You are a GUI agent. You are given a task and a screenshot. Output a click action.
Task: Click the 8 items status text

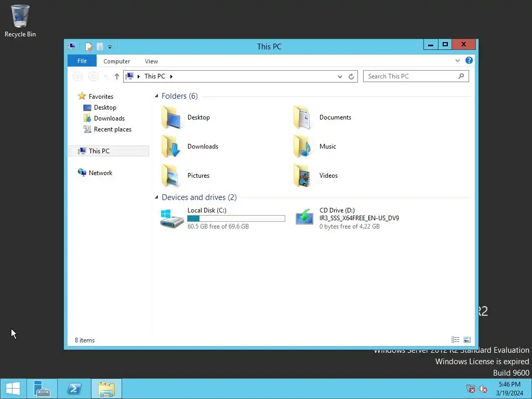(x=85, y=340)
